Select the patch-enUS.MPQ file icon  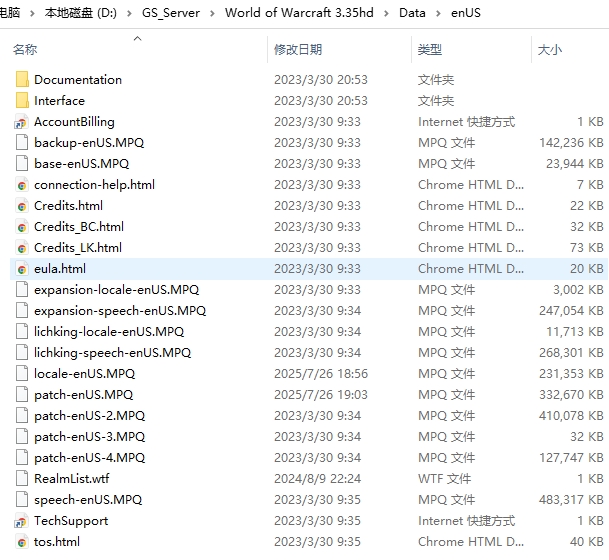click(x=22, y=395)
